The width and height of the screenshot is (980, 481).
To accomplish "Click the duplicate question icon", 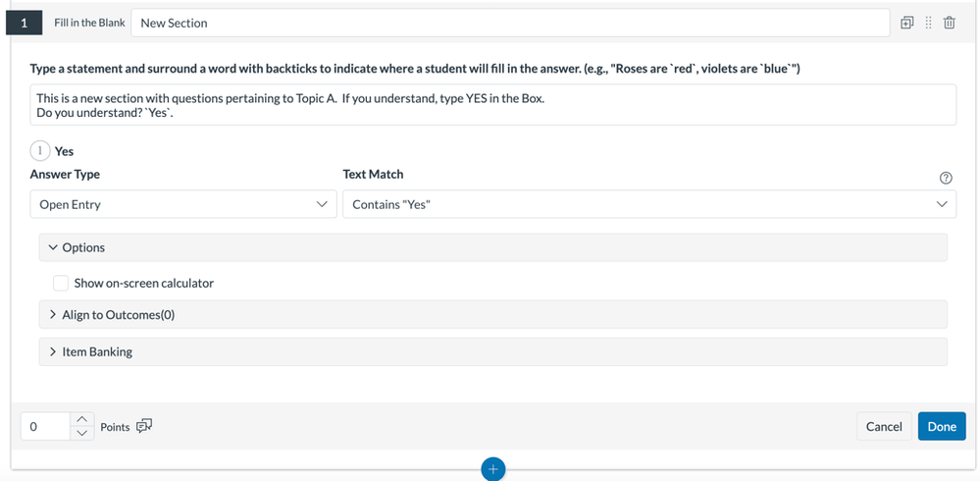I will [x=906, y=23].
